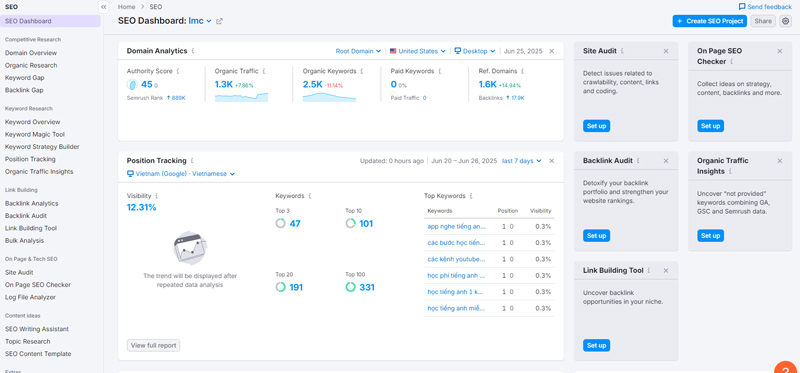
Task: Collapse the left sidebar with the double-chevron icon
Action: pyautogui.click(x=104, y=7)
